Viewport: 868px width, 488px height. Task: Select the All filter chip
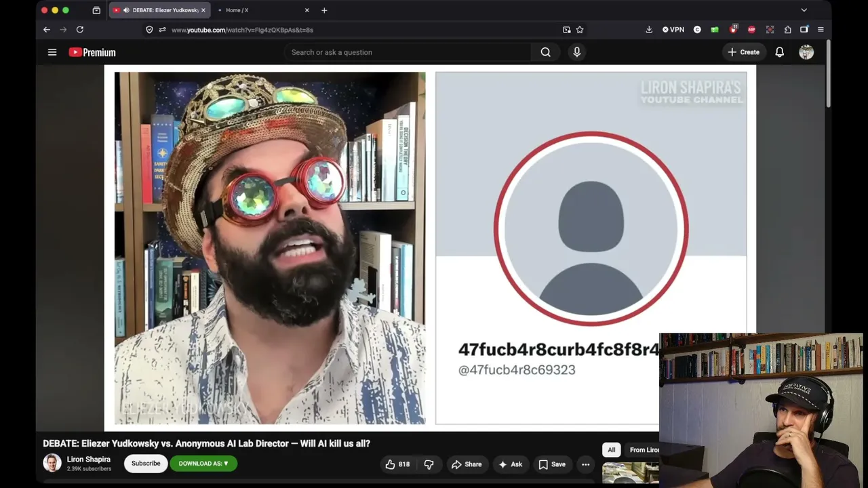tap(612, 450)
